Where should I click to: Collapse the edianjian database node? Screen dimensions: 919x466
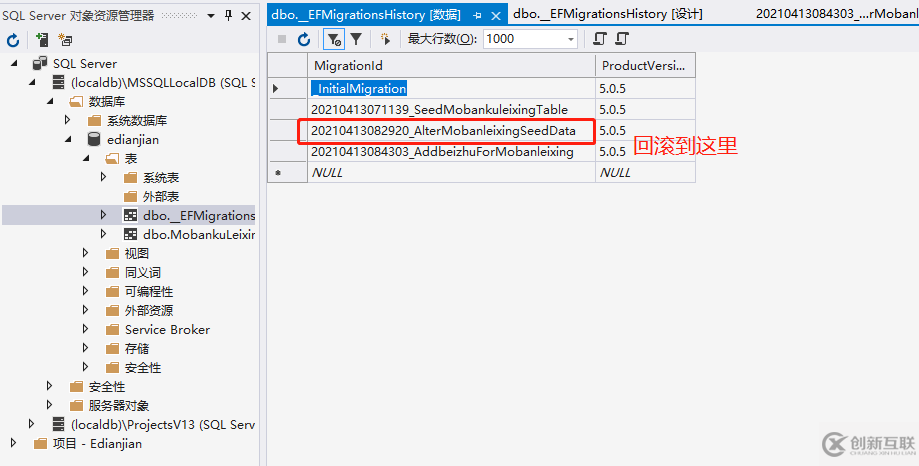click(69, 140)
